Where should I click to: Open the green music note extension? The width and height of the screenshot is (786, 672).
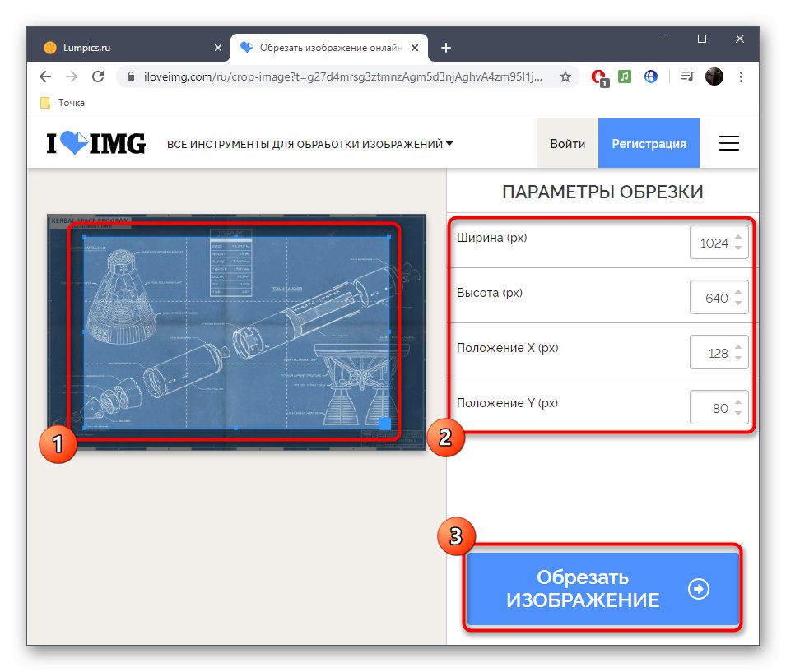click(625, 76)
